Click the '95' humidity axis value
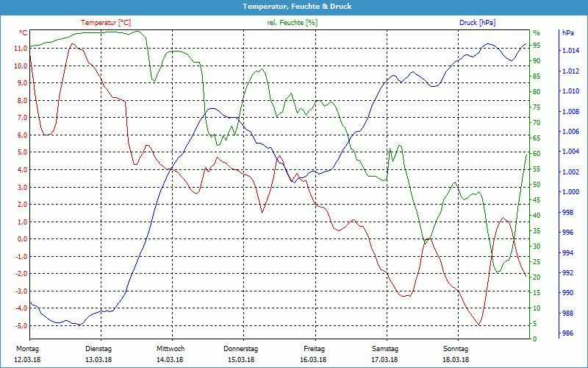This screenshot has width=588, height=368. click(x=537, y=46)
